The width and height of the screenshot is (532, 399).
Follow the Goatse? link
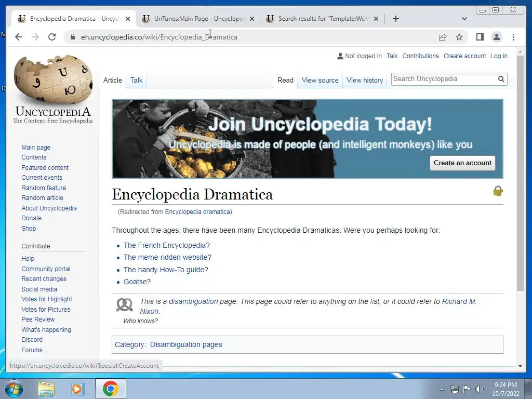pos(137,282)
